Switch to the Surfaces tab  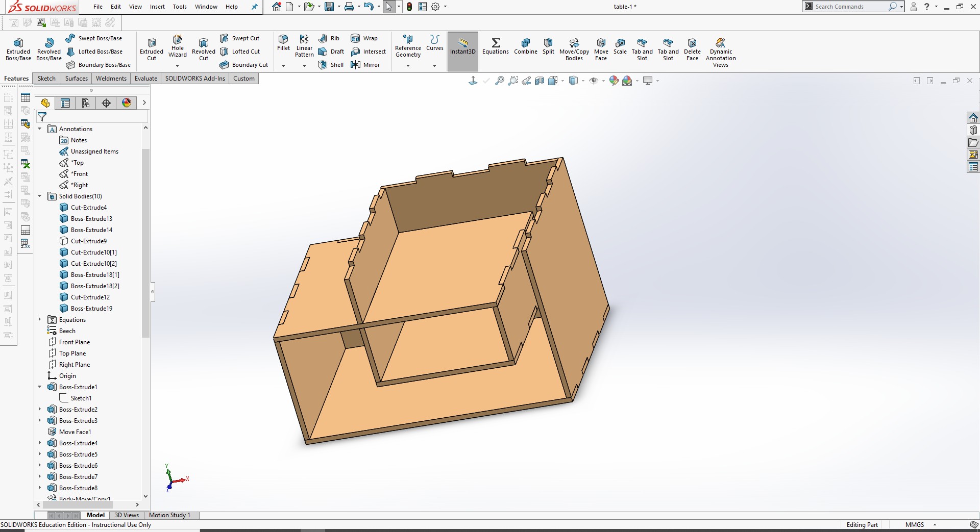[x=77, y=79]
